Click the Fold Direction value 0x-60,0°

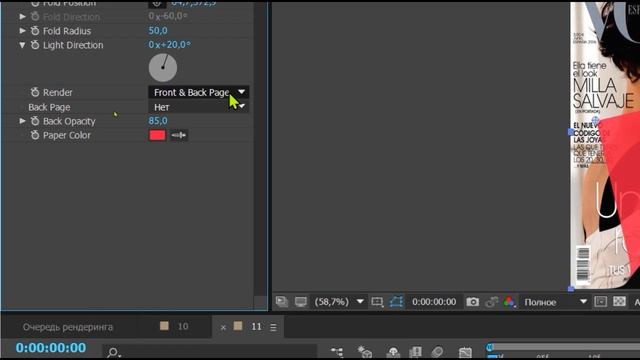tap(168, 16)
